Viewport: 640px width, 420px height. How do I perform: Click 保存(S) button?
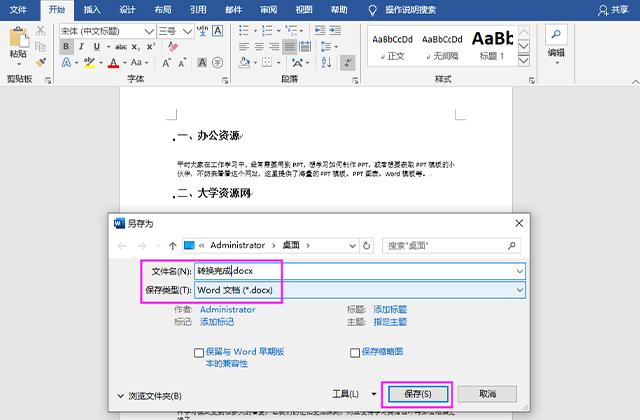[x=418, y=394]
